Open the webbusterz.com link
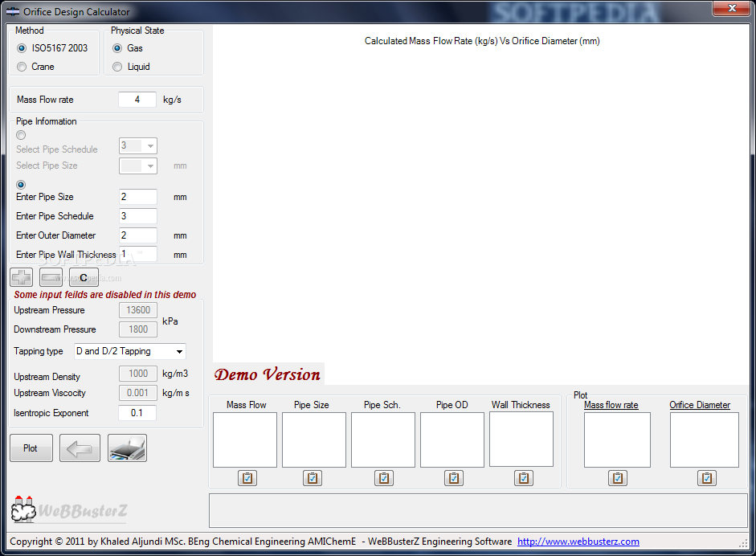This screenshot has width=756, height=556. click(x=578, y=542)
